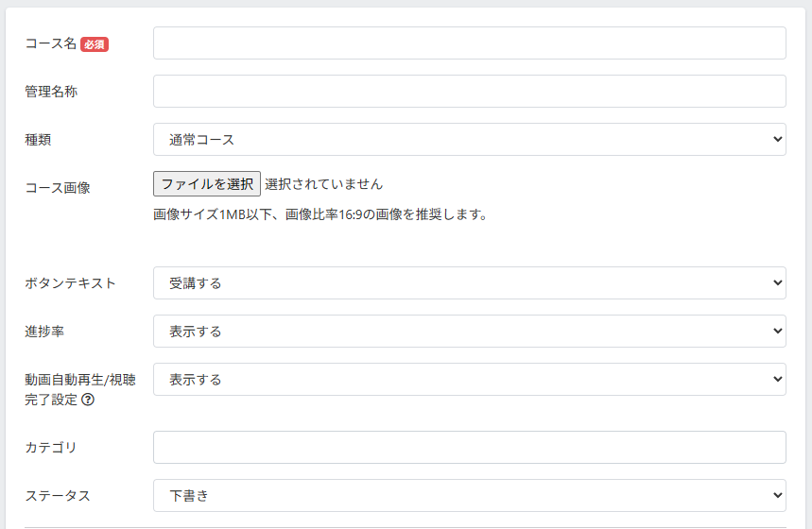Click the コース画像 label
The image size is (812, 529).
tap(58, 187)
